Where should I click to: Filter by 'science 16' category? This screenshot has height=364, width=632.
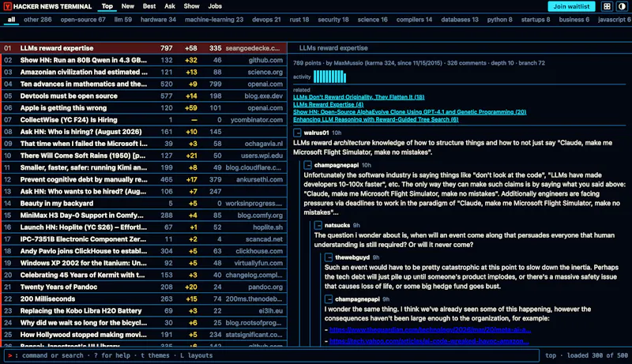(x=372, y=19)
